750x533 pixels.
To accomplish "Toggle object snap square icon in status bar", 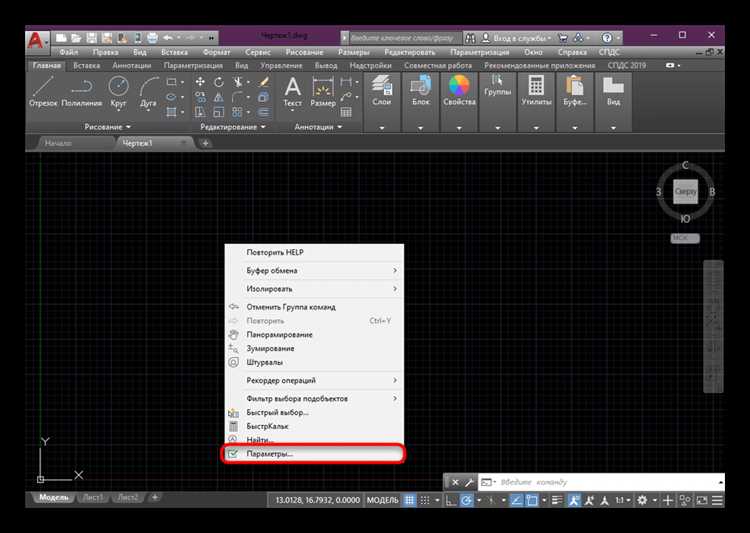I will pos(531,500).
